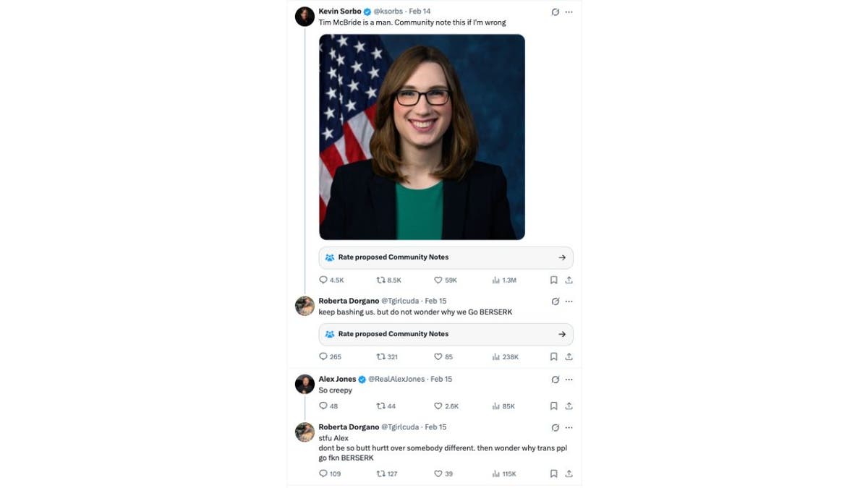Open more options on Roberta Dorgano's bottom reply
Viewport: 868px width, 488px height.
pyautogui.click(x=569, y=427)
